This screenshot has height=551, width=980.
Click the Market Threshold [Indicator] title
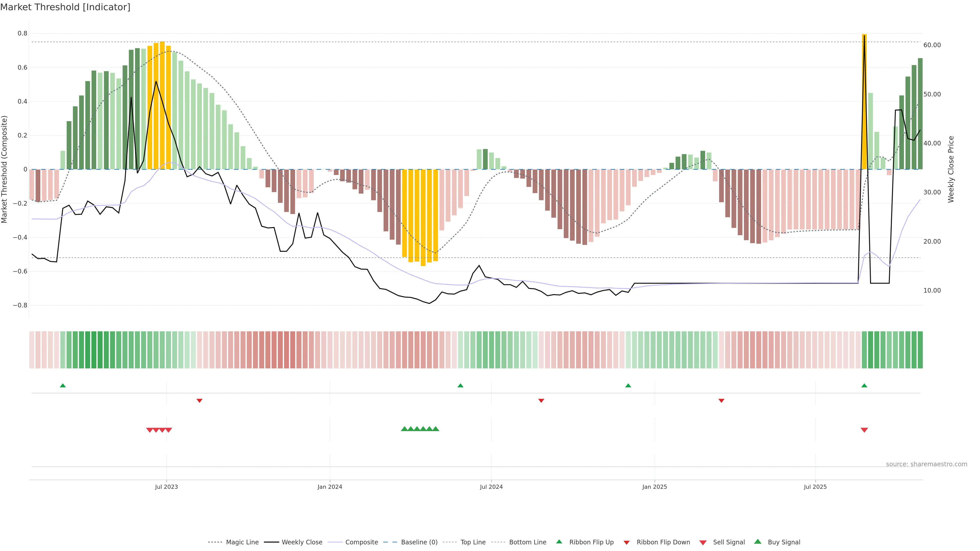tap(65, 7)
